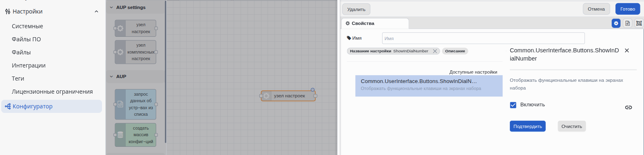Click the link icon beside Включить
This screenshot has width=644, height=155.
(x=629, y=108)
